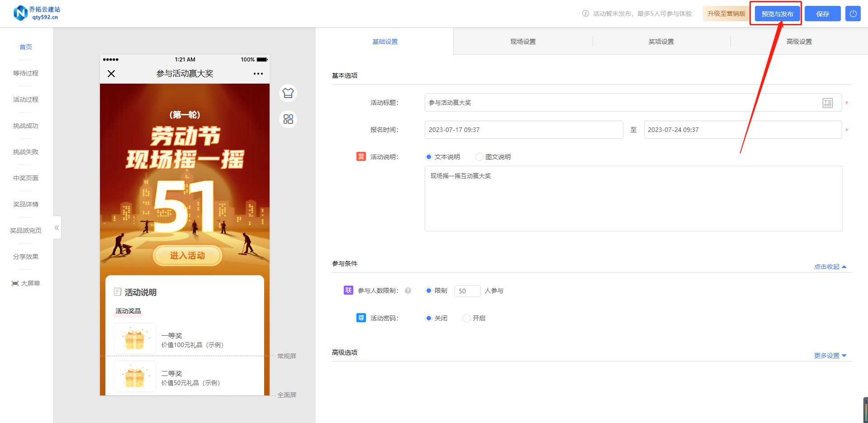Collapse 参与条件 section via 点击收起
Image resolution: width=868 pixels, height=423 pixels.
tap(830, 267)
